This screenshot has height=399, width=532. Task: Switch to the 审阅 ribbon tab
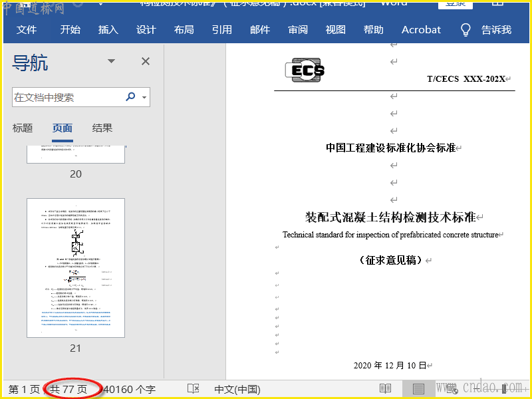pos(298,29)
